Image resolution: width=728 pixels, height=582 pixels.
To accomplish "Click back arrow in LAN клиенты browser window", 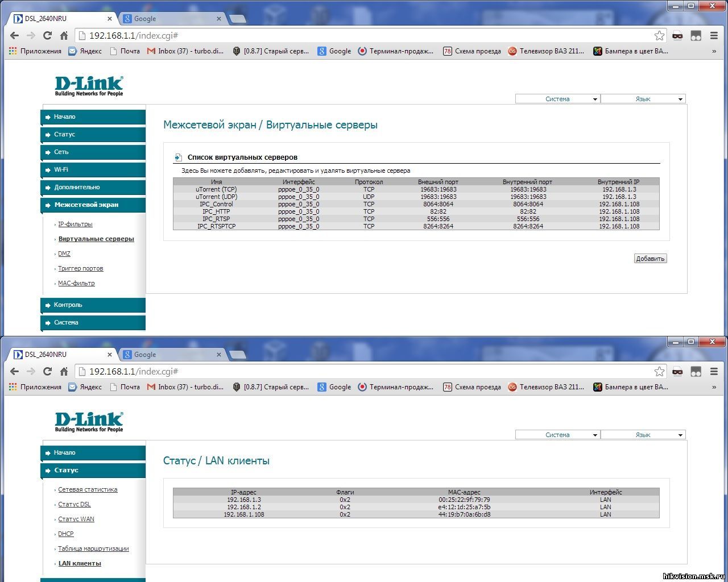I will coord(15,372).
